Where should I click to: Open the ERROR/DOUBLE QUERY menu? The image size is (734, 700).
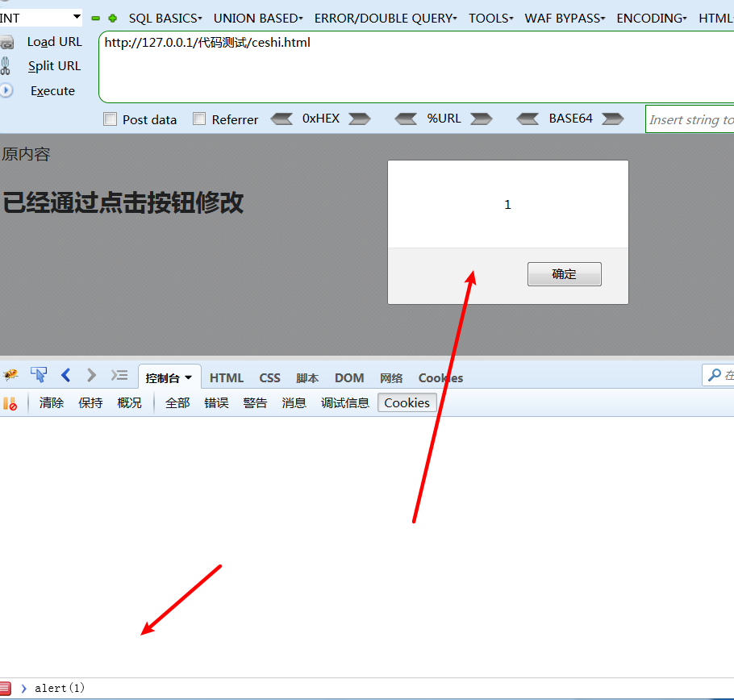coord(386,19)
